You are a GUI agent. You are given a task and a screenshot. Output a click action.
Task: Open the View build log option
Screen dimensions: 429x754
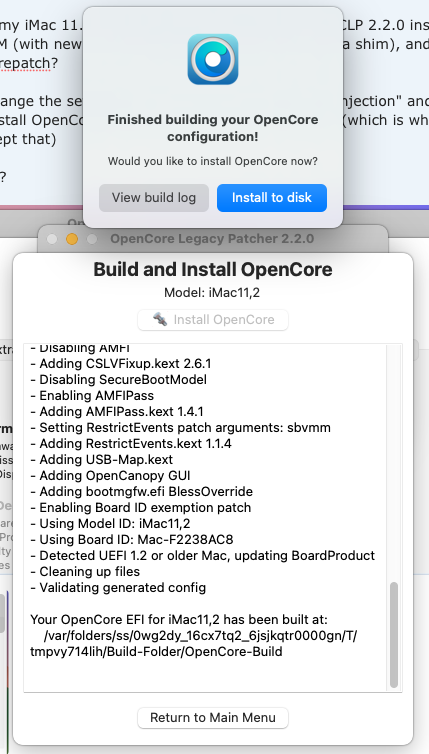click(154, 198)
